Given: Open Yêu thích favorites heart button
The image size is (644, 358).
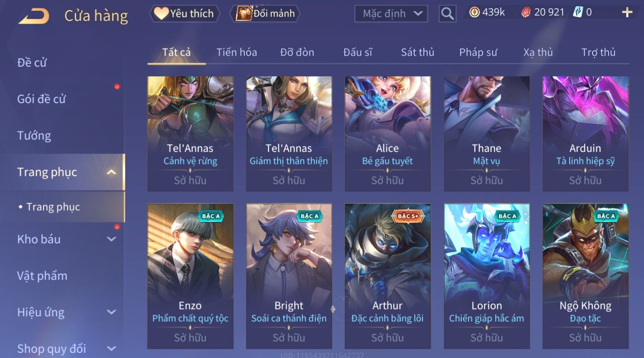Looking at the screenshot, I should coord(184,14).
